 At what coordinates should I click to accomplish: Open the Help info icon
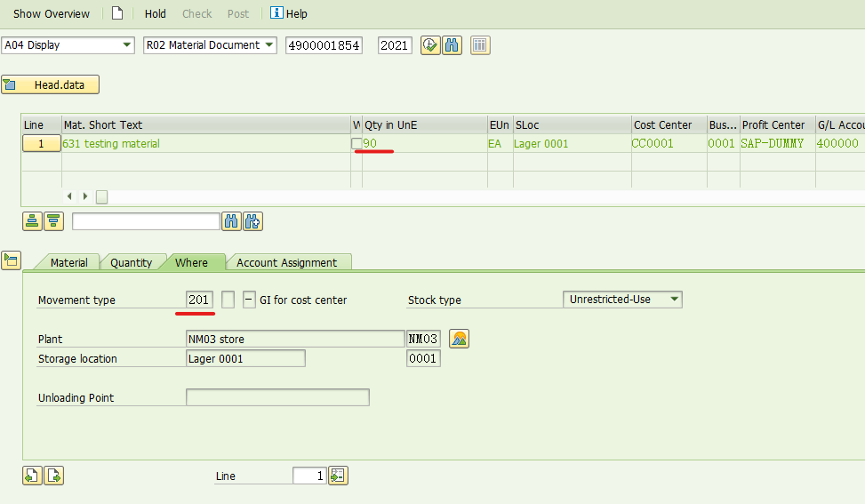tap(276, 12)
